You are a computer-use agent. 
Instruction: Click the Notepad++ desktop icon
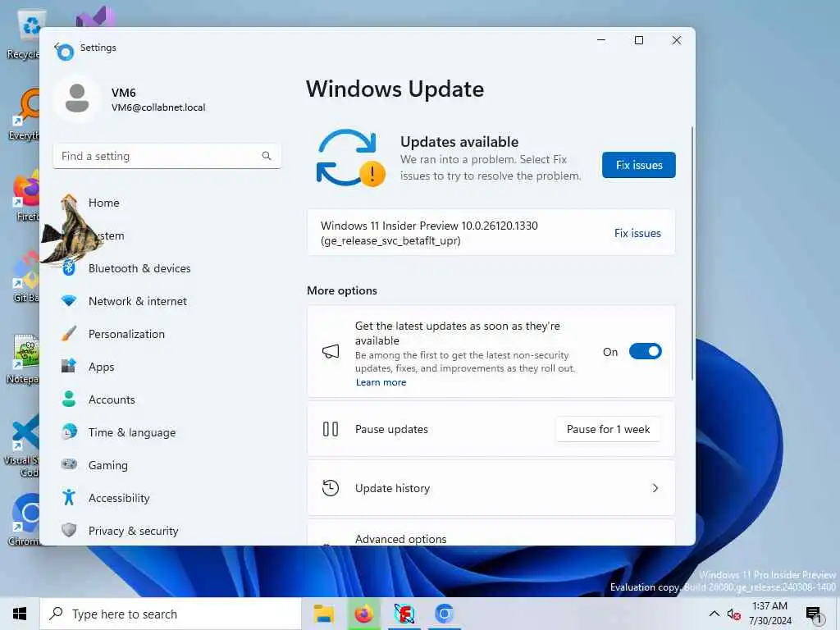(22, 359)
